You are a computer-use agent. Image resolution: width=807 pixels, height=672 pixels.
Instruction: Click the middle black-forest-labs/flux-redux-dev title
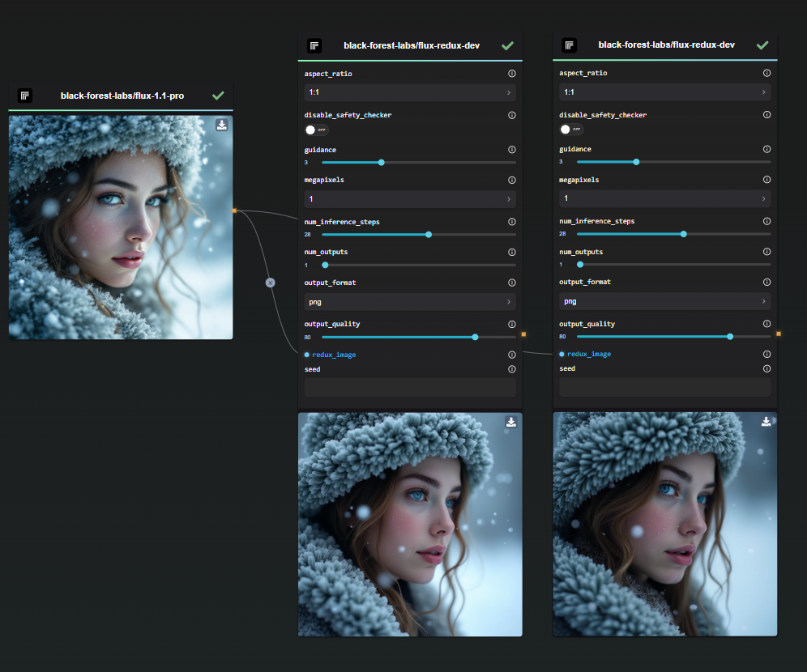[412, 46]
